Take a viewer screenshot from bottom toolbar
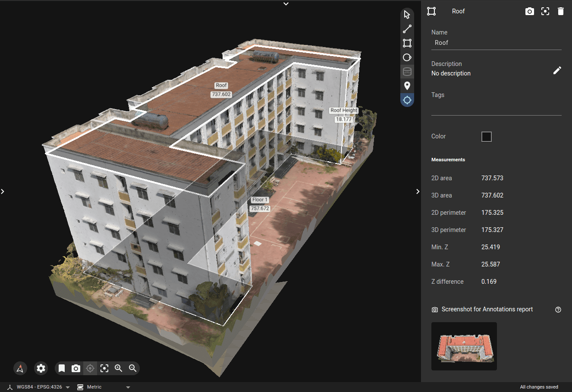 (76, 368)
